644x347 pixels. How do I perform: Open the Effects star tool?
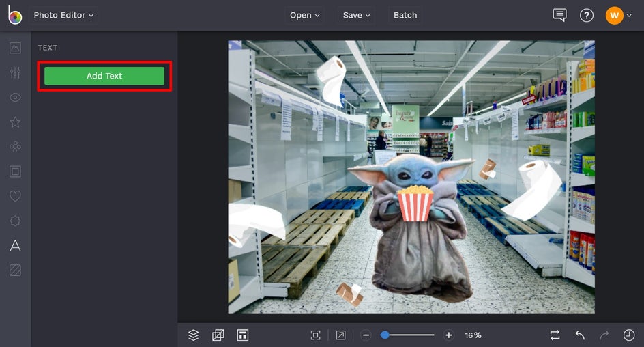(x=15, y=122)
